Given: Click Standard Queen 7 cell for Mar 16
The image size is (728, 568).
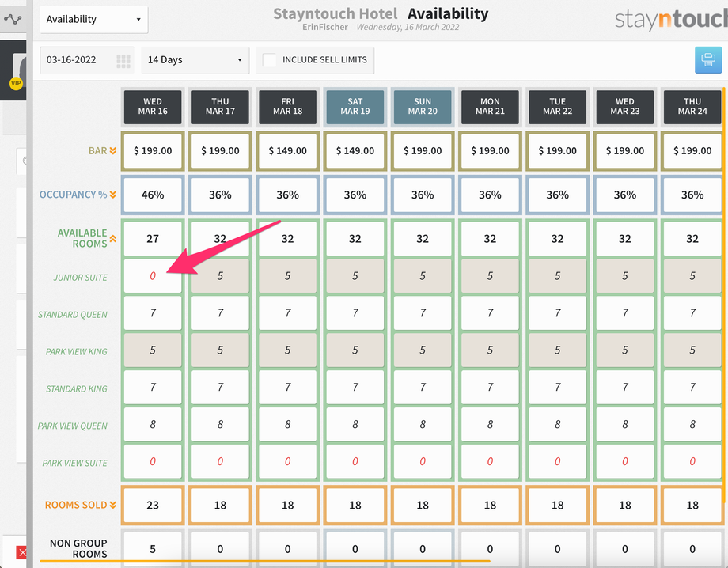Looking at the screenshot, I should 153,313.
